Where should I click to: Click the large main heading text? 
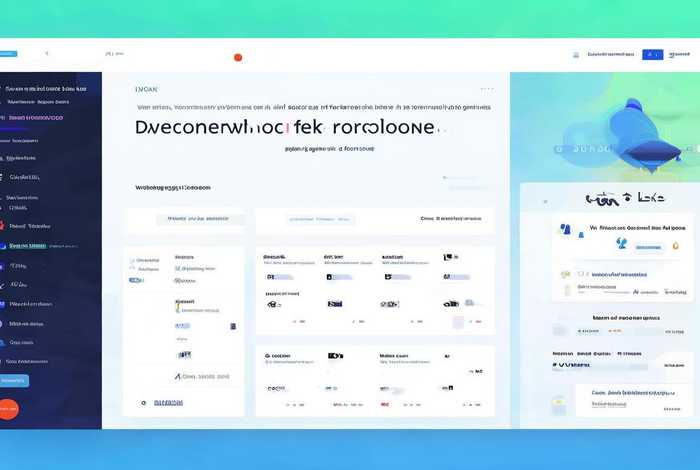(x=285, y=128)
